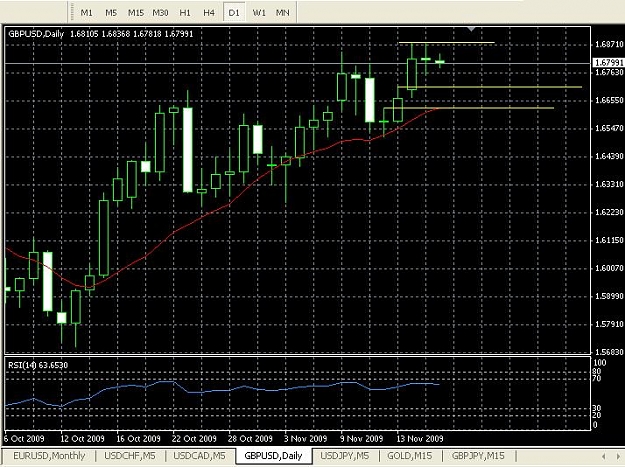Open the USDCHF,M5 chart tab
625x467 pixels.
(130, 455)
